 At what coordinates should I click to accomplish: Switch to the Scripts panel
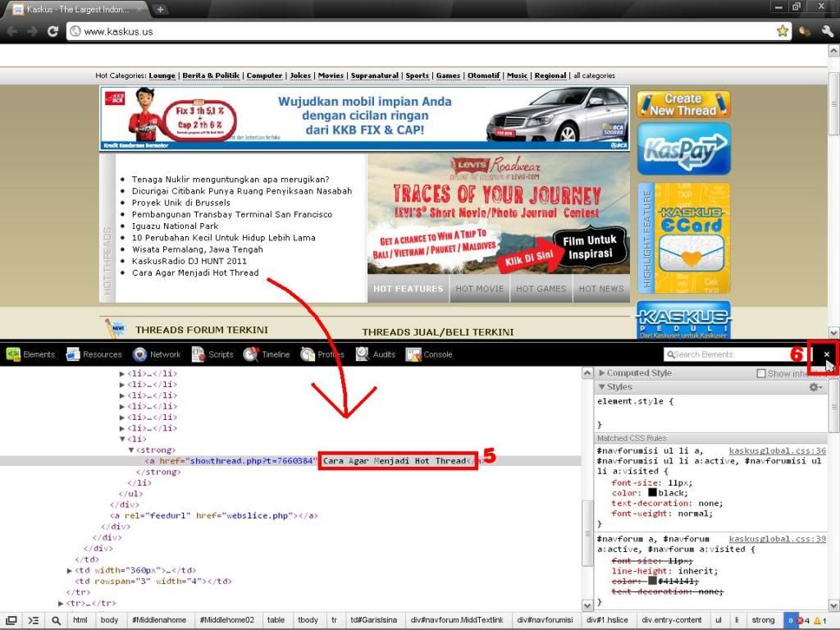[212, 354]
